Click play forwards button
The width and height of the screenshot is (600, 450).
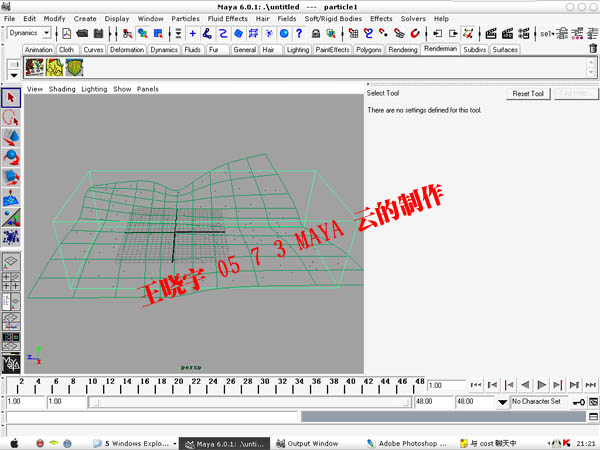tap(541, 385)
